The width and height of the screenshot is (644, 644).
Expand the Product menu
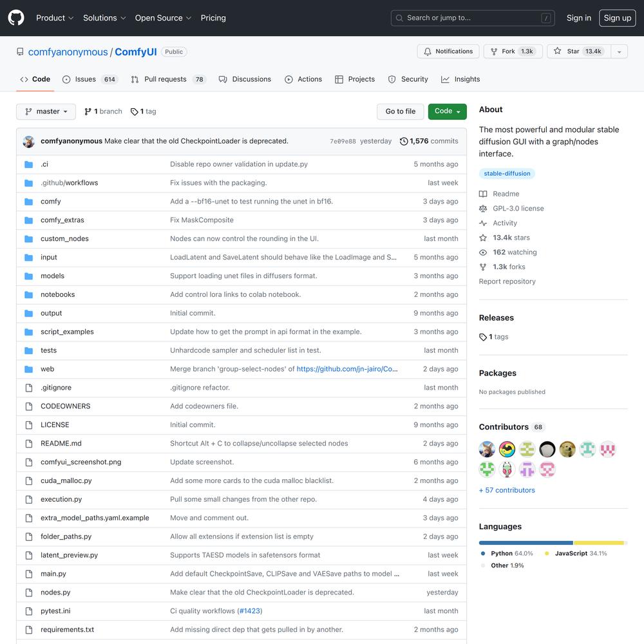coord(55,18)
